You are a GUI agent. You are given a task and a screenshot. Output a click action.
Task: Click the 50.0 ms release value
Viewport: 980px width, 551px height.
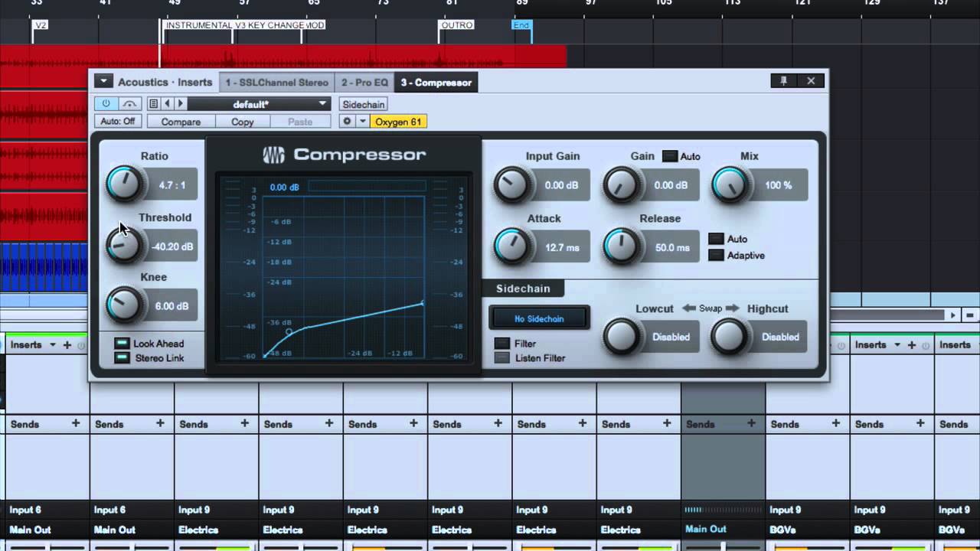672,247
